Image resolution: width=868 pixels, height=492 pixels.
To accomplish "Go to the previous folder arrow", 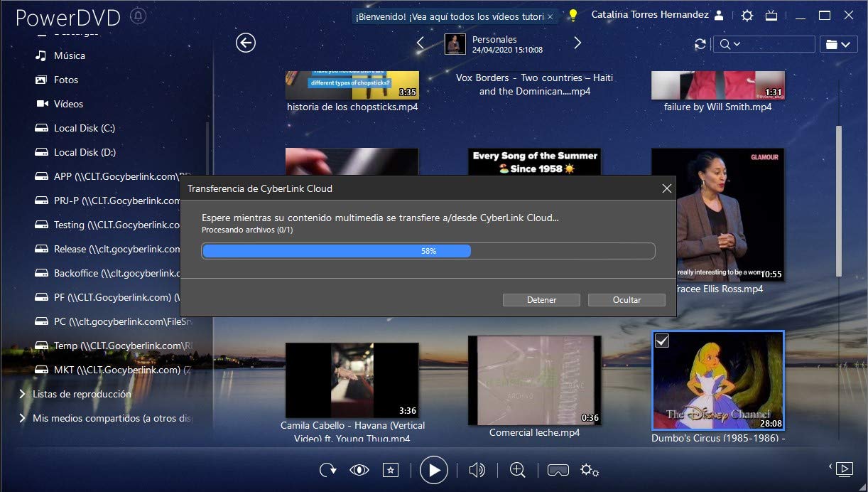I will (420, 43).
